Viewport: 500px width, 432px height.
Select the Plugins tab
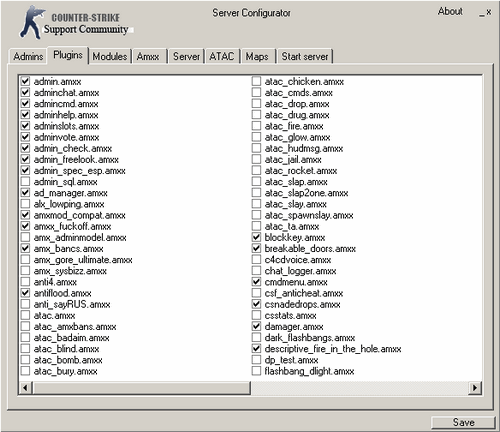click(x=68, y=55)
